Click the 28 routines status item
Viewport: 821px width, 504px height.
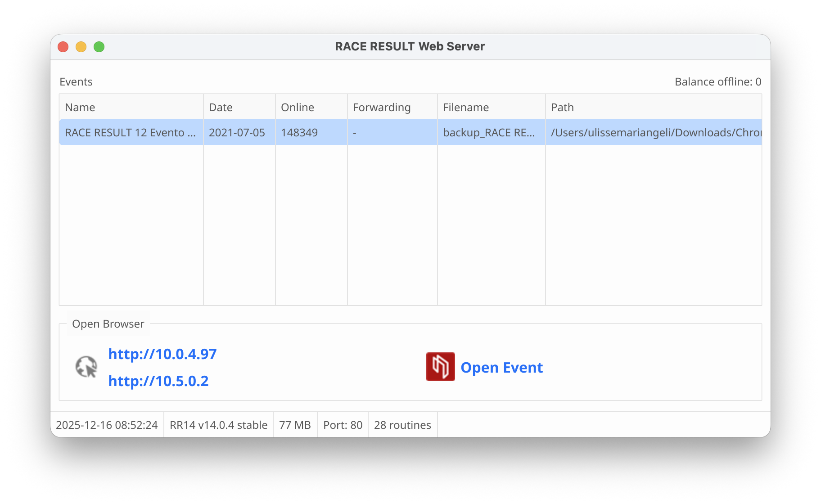point(402,425)
